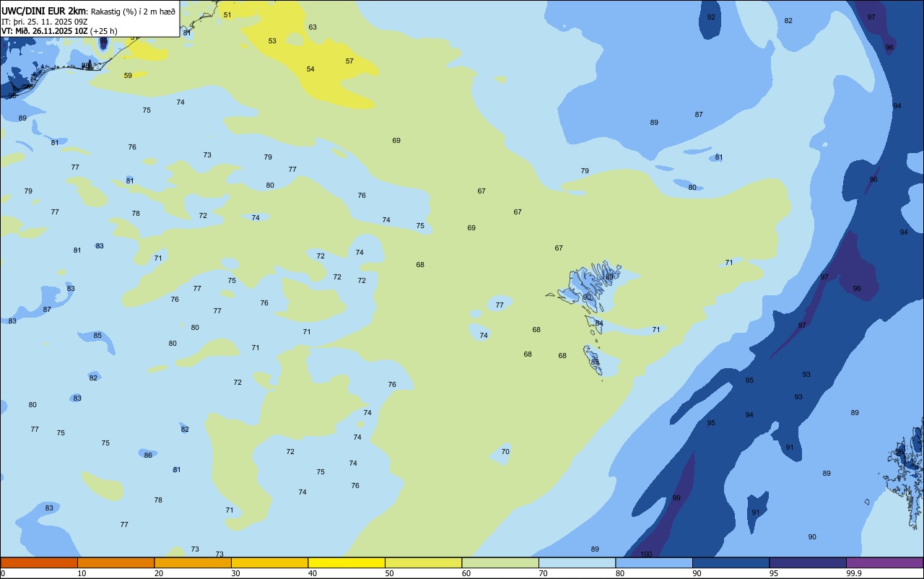Viewport: 924px width, 579px height.
Task: Click the humidity value 54 in the yellow area
Action: pyautogui.click(x=310, y=69)
